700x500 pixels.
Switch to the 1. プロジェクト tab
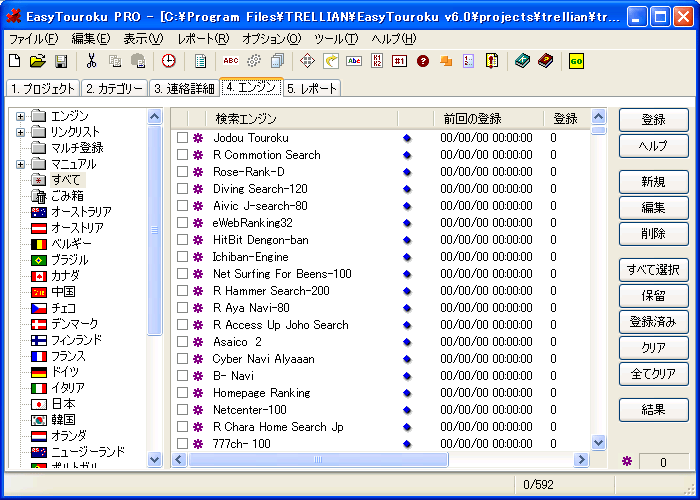43,88
